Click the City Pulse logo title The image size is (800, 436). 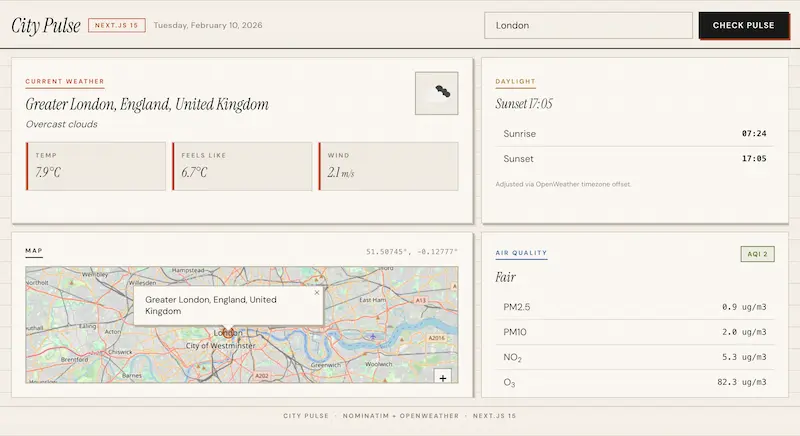pos(45,25)
